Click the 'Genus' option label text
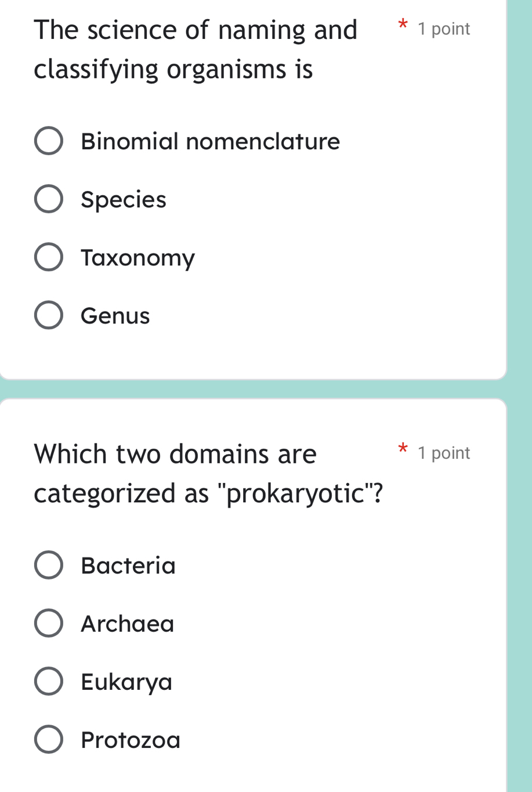Image resolution: width=532 pixels, height=792 pixels. click(x=115, y=316)
